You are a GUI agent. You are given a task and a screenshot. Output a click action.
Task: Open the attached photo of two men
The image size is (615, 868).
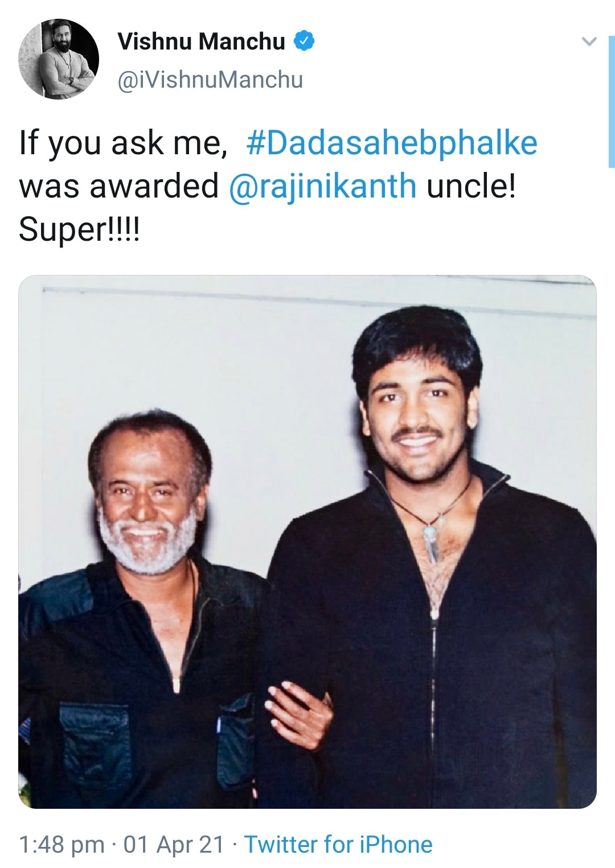point(307,542)
